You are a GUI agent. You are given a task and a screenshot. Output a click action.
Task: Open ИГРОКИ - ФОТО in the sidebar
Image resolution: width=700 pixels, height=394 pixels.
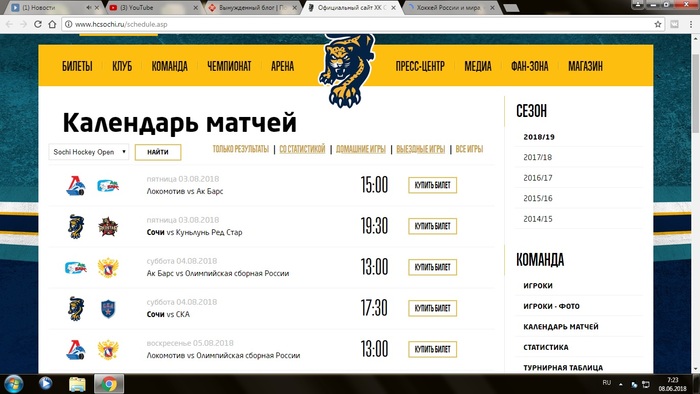coord(551,306)
